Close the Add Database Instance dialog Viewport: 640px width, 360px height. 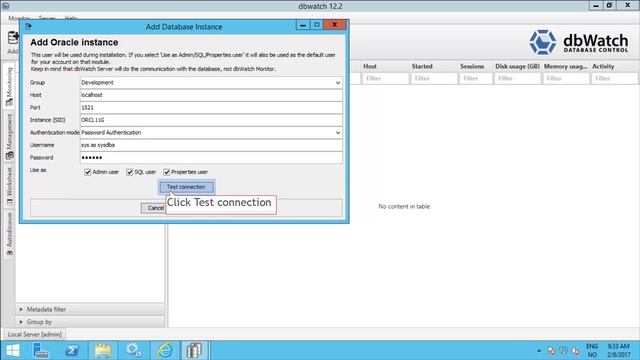(335, 25)
